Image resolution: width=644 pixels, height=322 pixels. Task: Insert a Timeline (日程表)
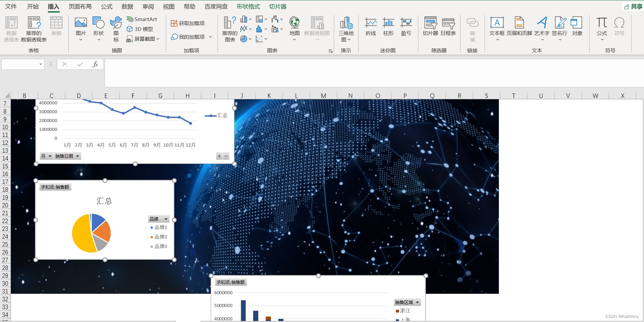pos(448,27)
